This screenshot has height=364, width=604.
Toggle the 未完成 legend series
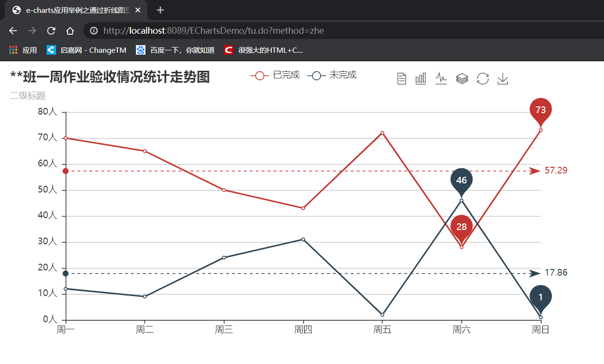pyautogui.click(x=332, y=75)
